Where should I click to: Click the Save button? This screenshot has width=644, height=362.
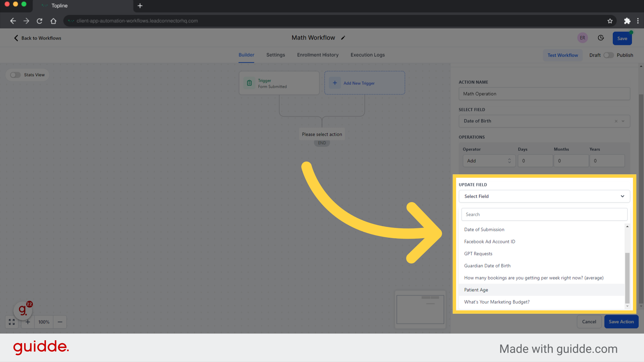[x=622, y=38]
